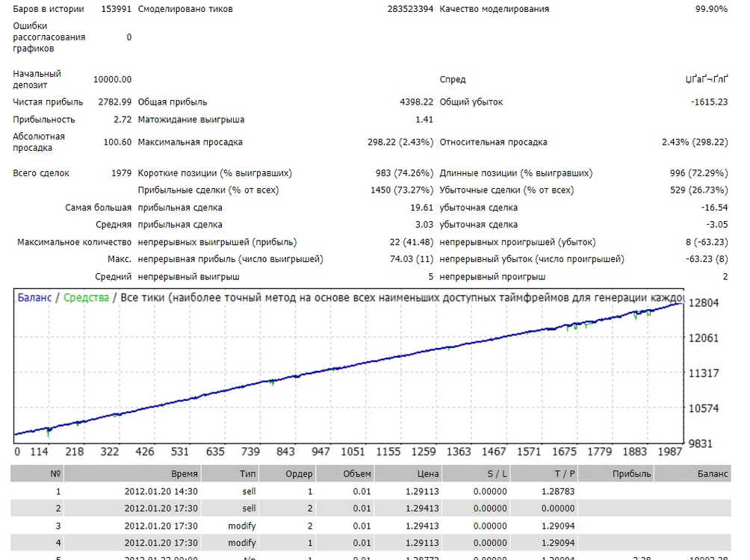Click the S / L column header

click(497, 473)
